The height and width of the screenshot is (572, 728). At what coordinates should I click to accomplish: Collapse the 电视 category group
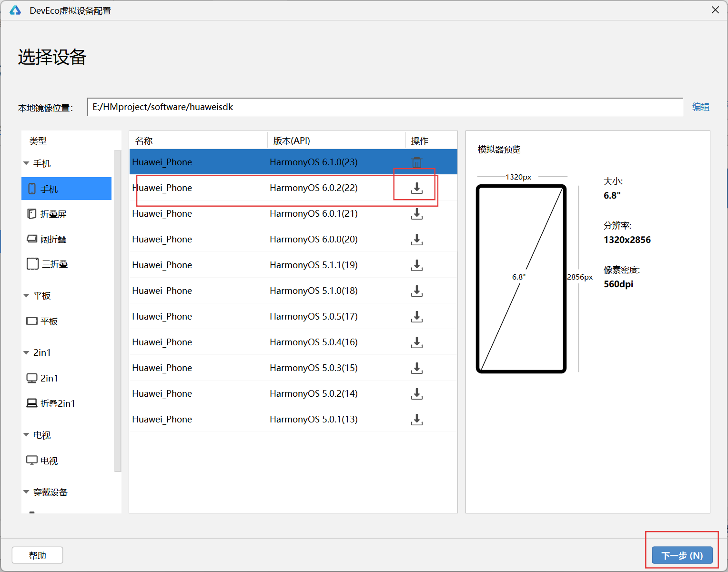(x=26, y=435)
